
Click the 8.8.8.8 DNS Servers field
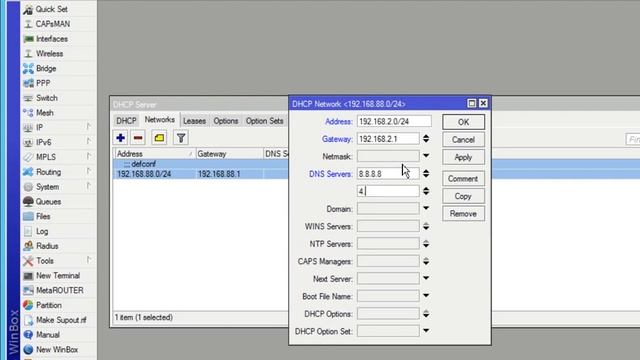(388, 173)
